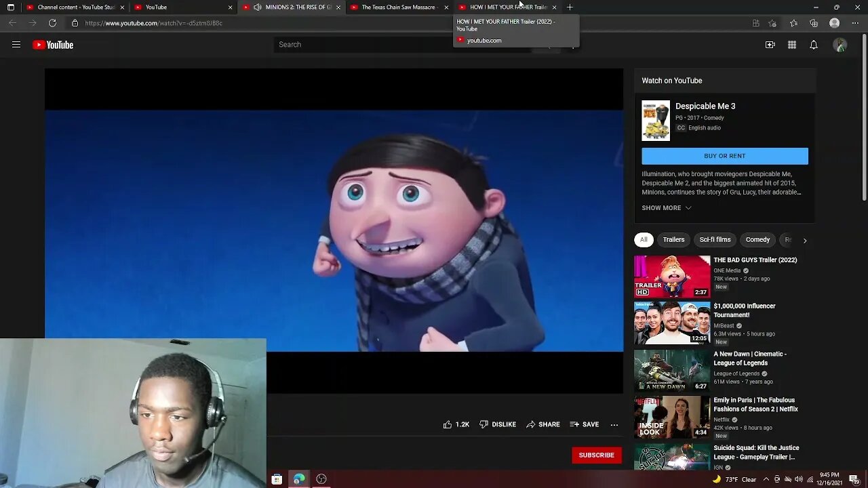Switch to HOW I MET YOUR FATHER tab
This screenshot has width=868, height=488.
(507, 7)
